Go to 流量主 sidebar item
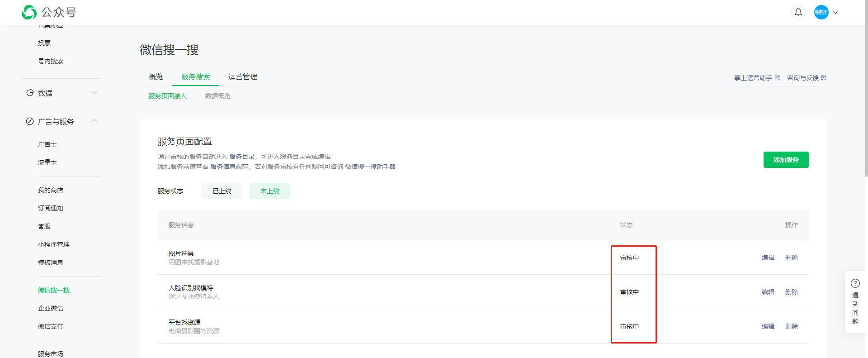This screenshot has height=358, width=868. tap(47, 162)
